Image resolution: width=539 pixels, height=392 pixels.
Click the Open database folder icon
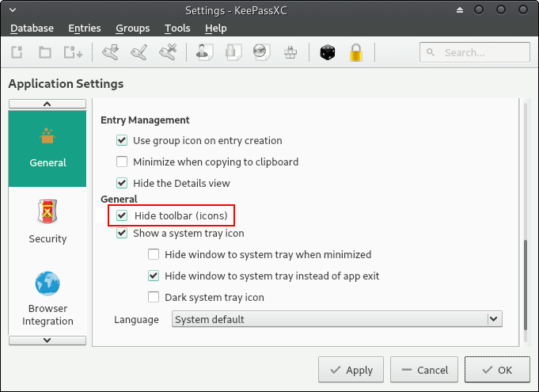(x=45, y=52)
